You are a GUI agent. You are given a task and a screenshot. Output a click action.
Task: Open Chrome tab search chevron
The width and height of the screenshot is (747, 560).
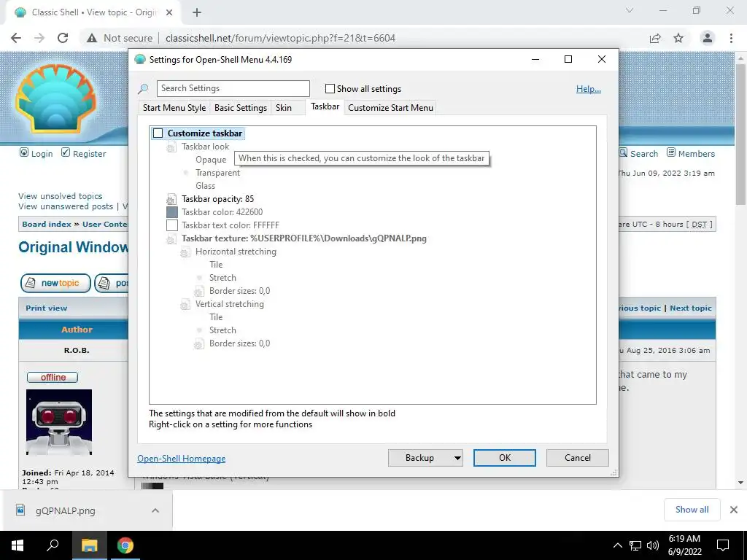click(630, 10)
